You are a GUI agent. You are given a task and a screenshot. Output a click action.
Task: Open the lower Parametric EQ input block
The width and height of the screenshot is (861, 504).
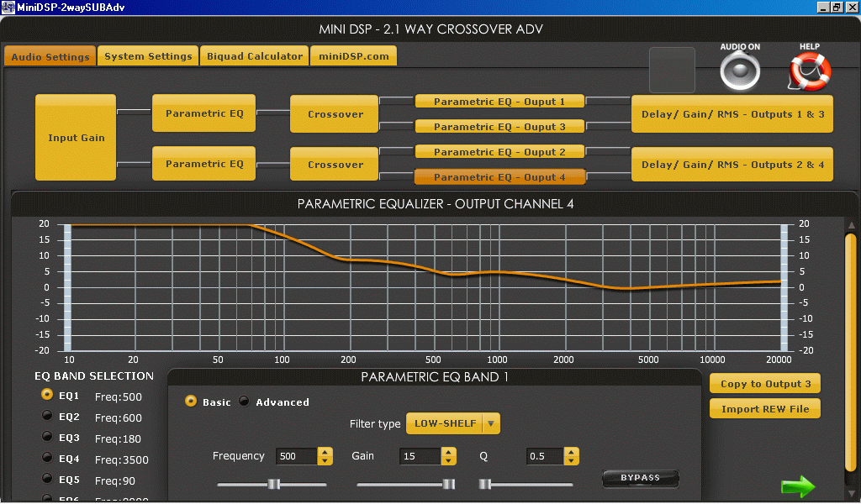point(203,164)
